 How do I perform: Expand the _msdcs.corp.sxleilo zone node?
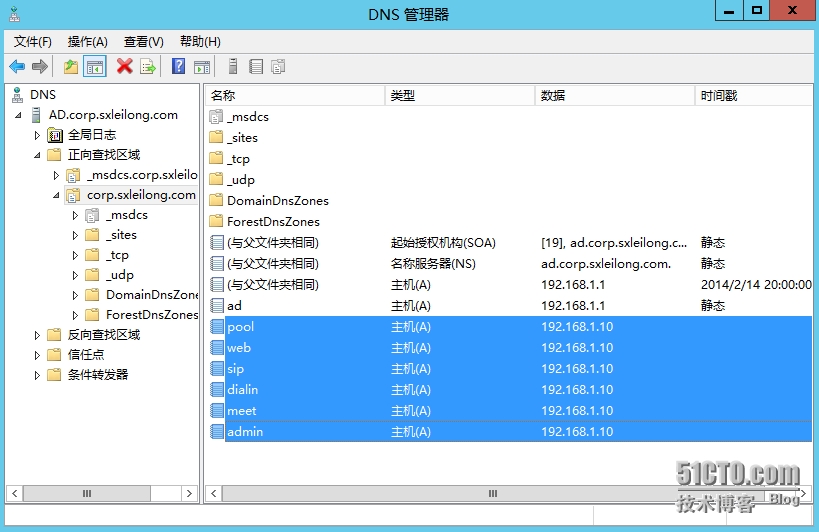tap(56, 175)
